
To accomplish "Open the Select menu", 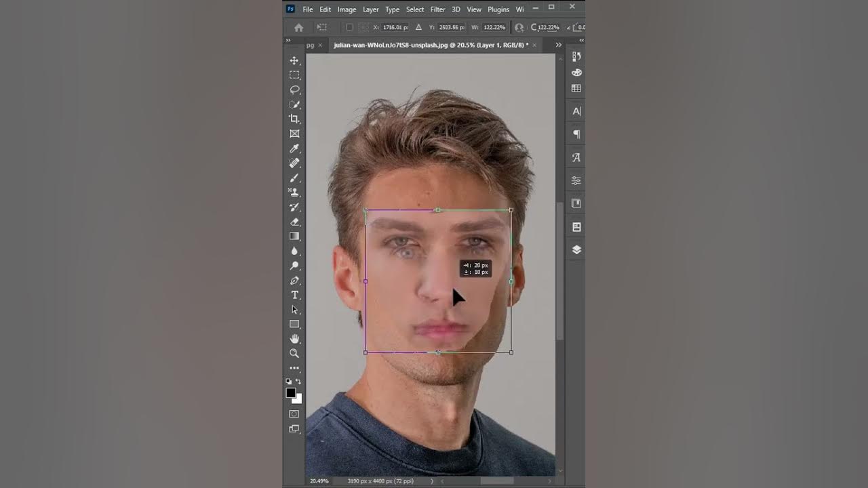I will (415, 9).
